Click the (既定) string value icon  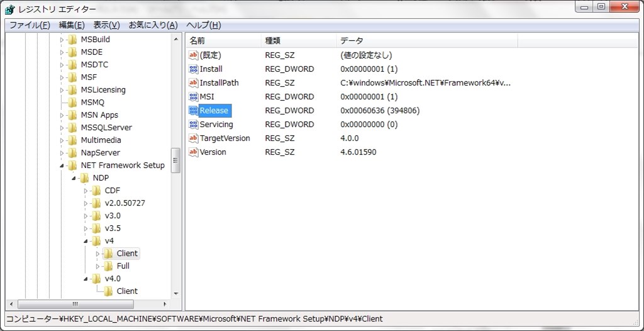194,55
